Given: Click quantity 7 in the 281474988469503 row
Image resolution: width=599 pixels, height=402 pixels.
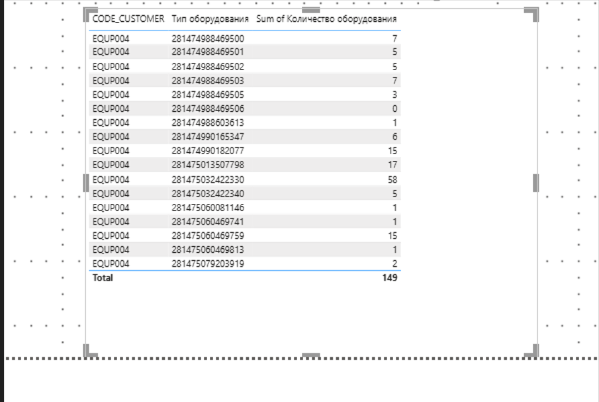Looking at the screenshot, I should click(395, 81).
